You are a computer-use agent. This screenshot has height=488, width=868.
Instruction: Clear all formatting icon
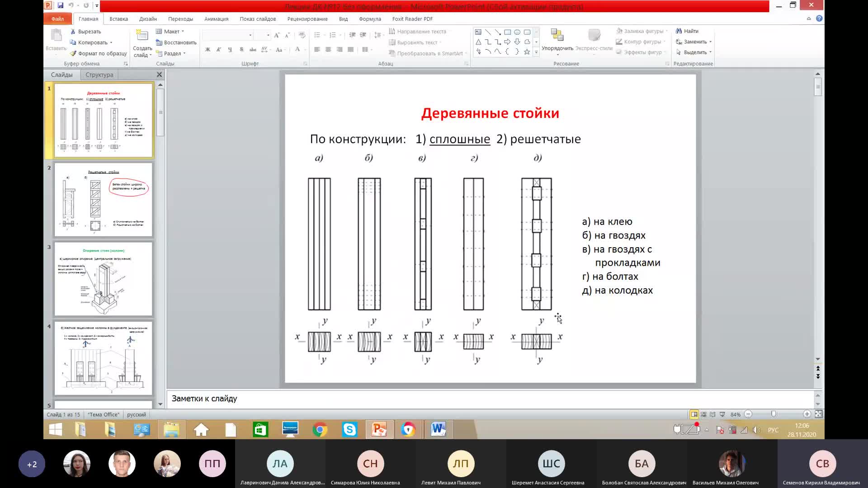[x=302, y=35]
